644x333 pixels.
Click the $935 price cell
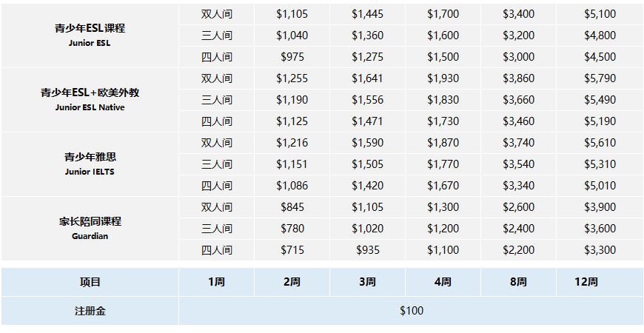(x=368, y=250)
